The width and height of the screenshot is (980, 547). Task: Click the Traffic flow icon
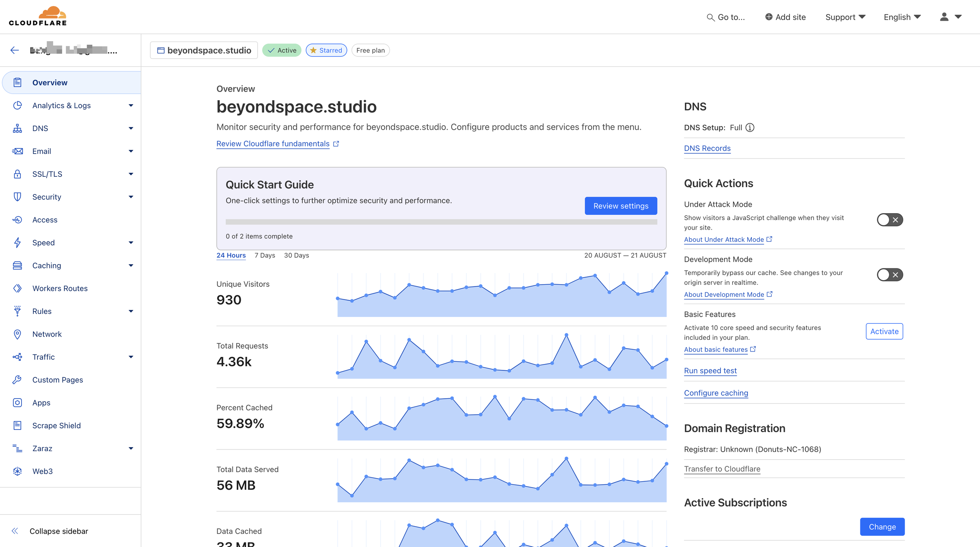tap(17, 357)
